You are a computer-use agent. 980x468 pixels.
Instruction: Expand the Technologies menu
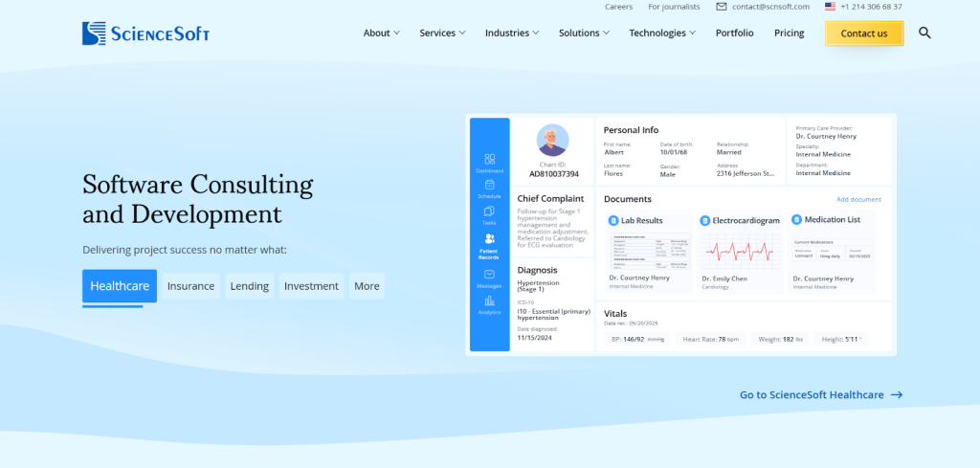[662, 33]
